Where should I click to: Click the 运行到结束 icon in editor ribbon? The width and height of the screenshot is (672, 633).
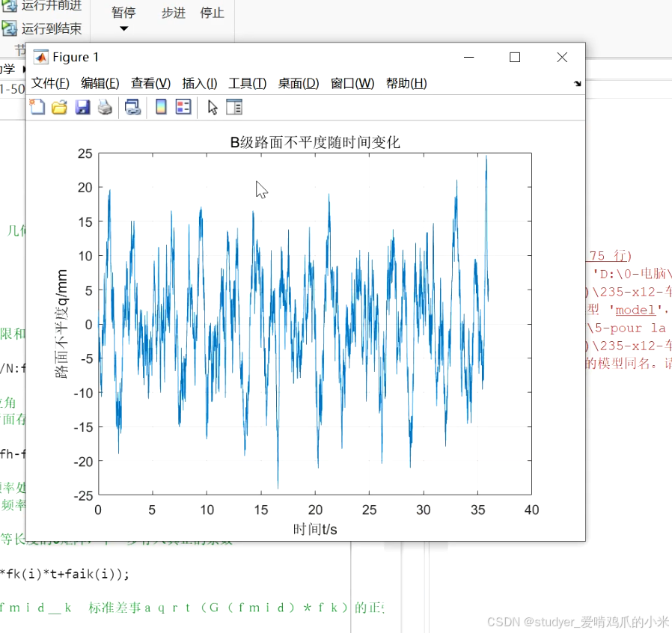[x=10, y=28]
